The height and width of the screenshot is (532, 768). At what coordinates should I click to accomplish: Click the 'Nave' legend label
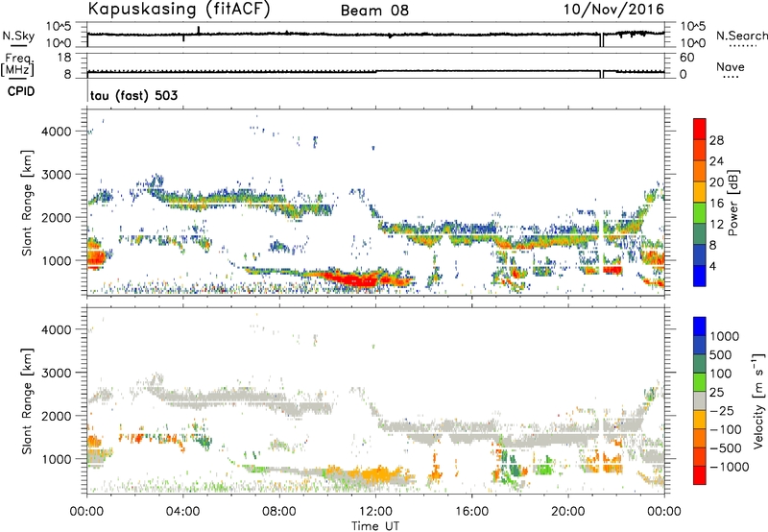point(731,67)
